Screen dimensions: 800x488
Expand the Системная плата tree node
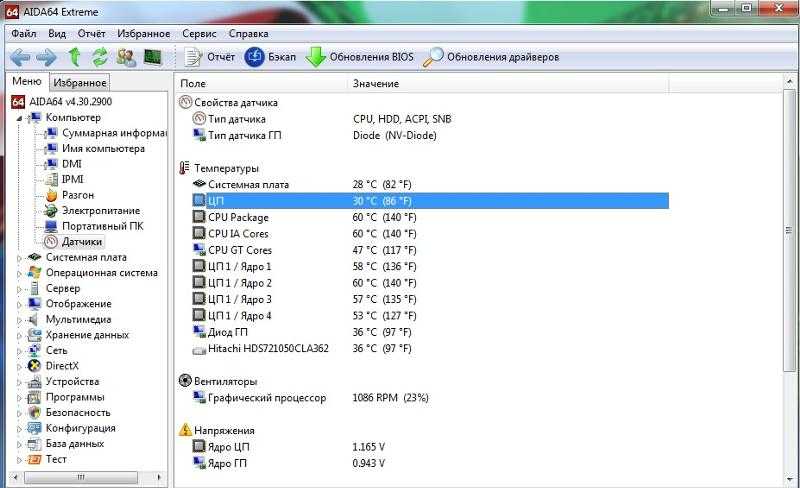[x=19, y=258]
